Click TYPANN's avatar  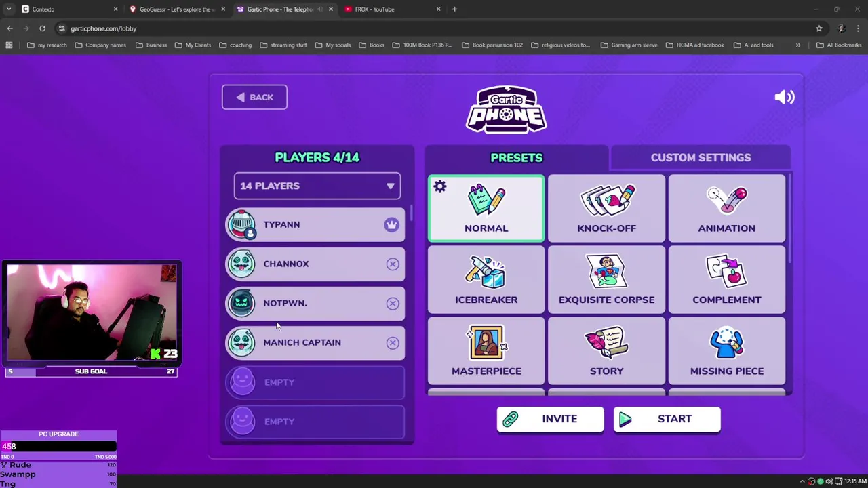[242, 224]
